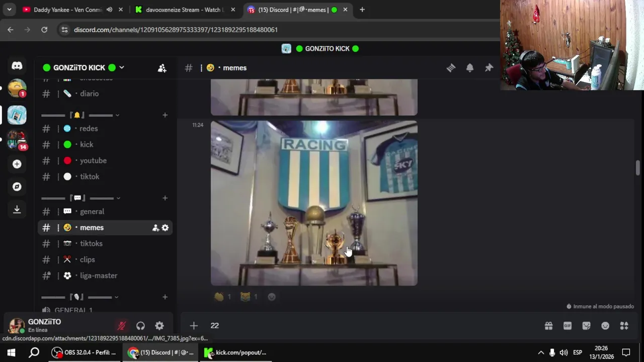Open the diario channel

point(105,94)
